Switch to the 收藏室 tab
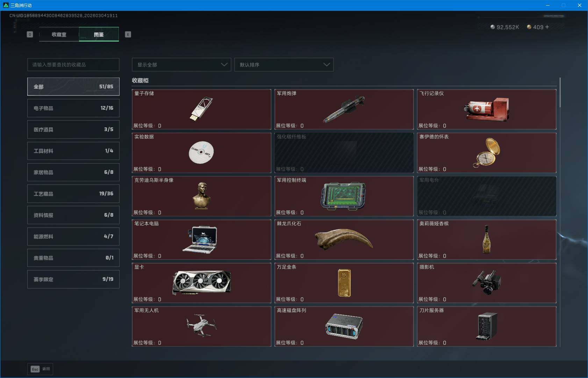 (x=59, y=34)
